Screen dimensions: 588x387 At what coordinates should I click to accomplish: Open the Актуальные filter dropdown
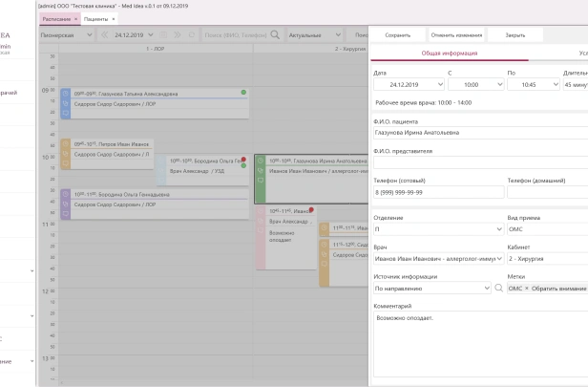[x=325, y=34]
